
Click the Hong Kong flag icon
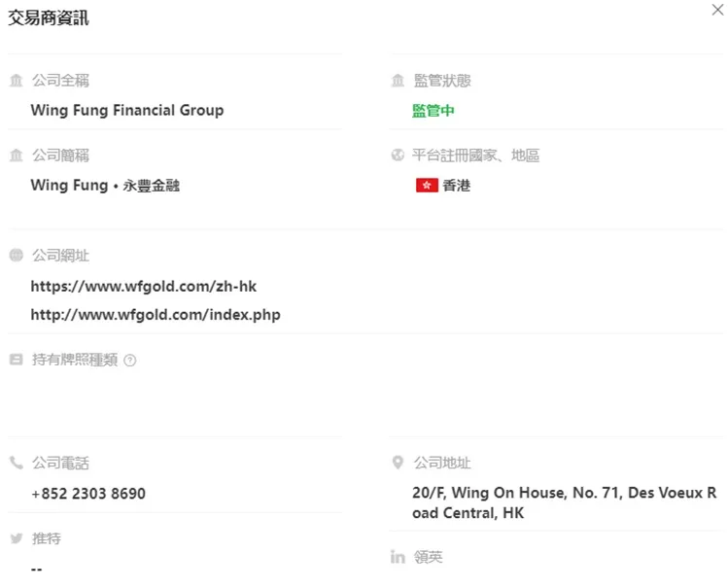(427, 186)
